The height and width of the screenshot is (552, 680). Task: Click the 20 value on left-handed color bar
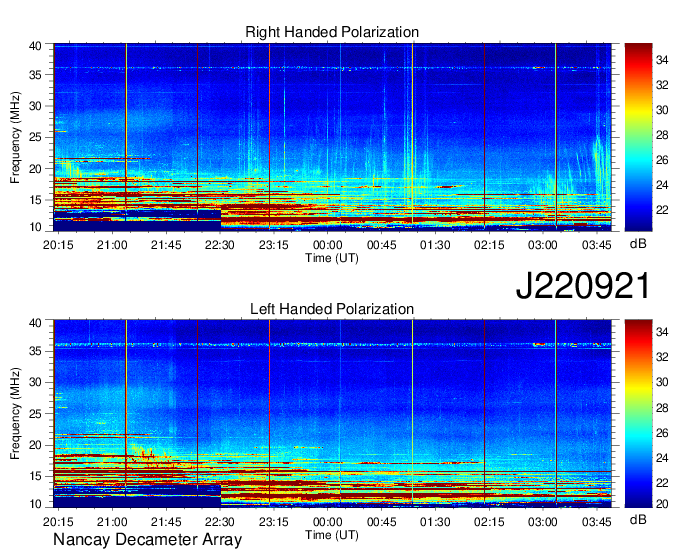(x=662, y=504)
